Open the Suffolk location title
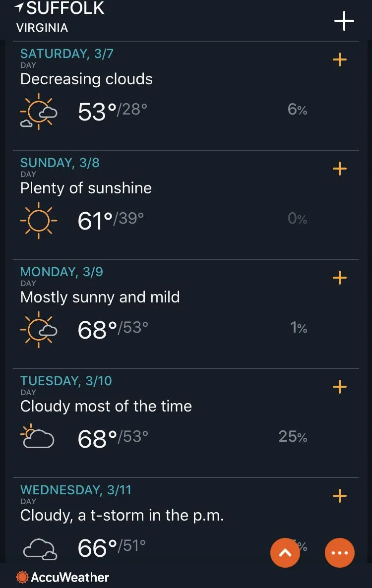 coord(65,8)
